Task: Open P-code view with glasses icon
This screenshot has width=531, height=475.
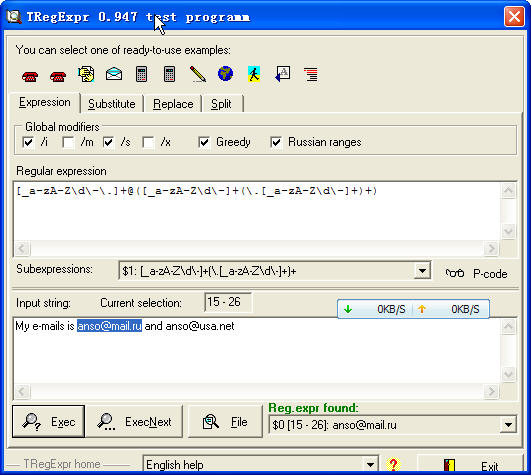Action: pos(476,273)
